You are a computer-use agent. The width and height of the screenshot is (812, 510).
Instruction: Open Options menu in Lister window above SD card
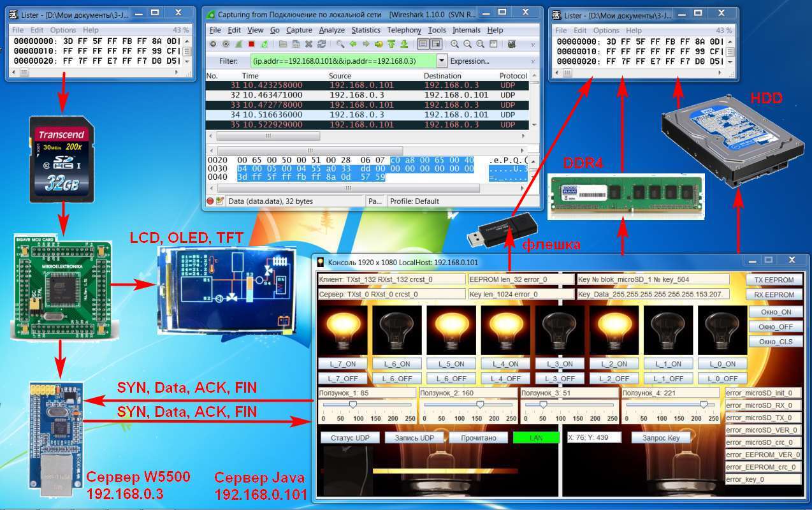pyautogui.click(x=63, y=30)
